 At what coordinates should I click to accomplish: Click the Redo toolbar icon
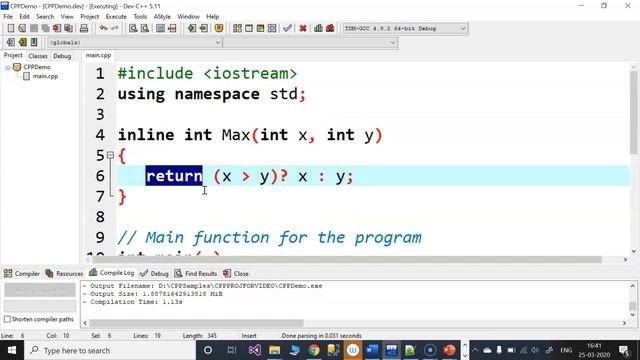pos(115,28)
